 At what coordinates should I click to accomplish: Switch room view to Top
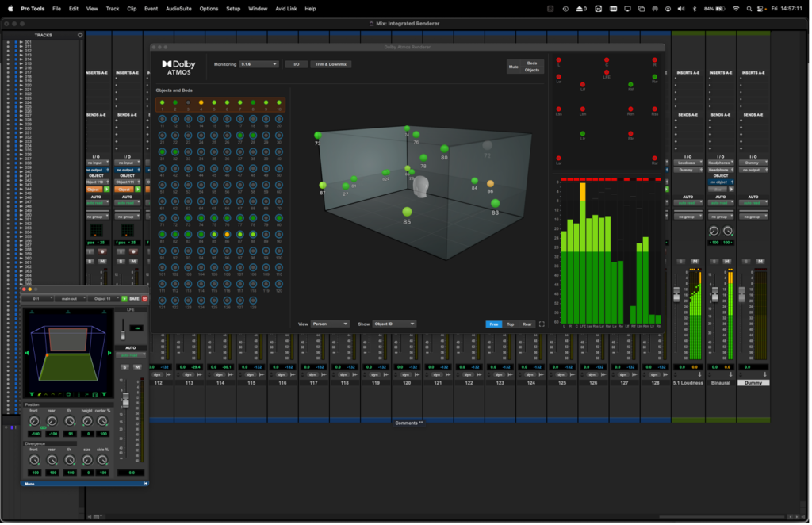tap(510, 324)
